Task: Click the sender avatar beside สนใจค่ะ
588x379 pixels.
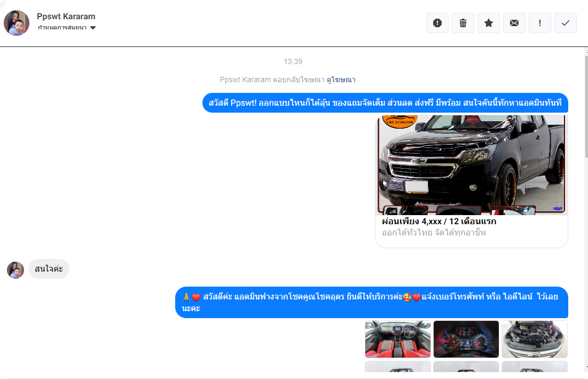Action: click(15, 270)
